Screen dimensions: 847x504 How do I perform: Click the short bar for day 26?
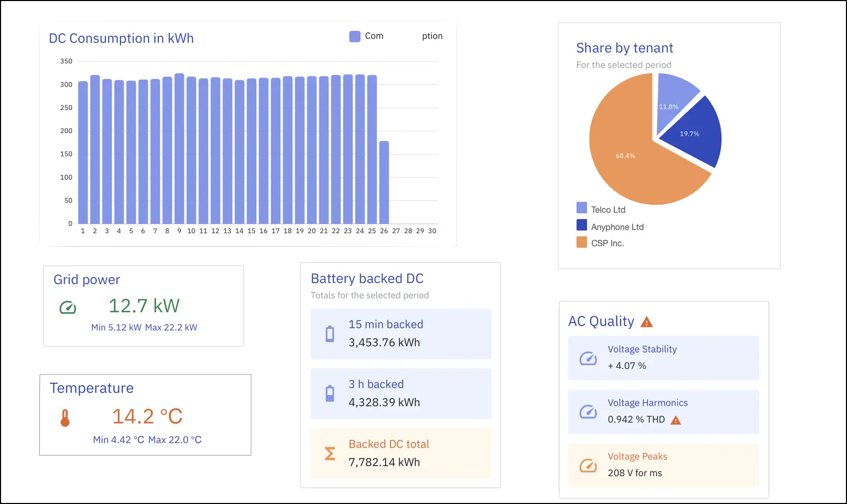tap(384, 182)
